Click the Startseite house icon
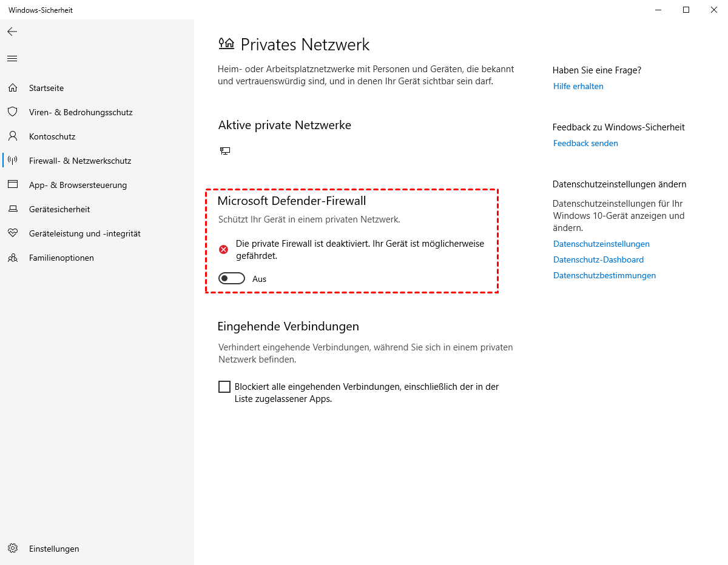 click(x=13, y=88)
